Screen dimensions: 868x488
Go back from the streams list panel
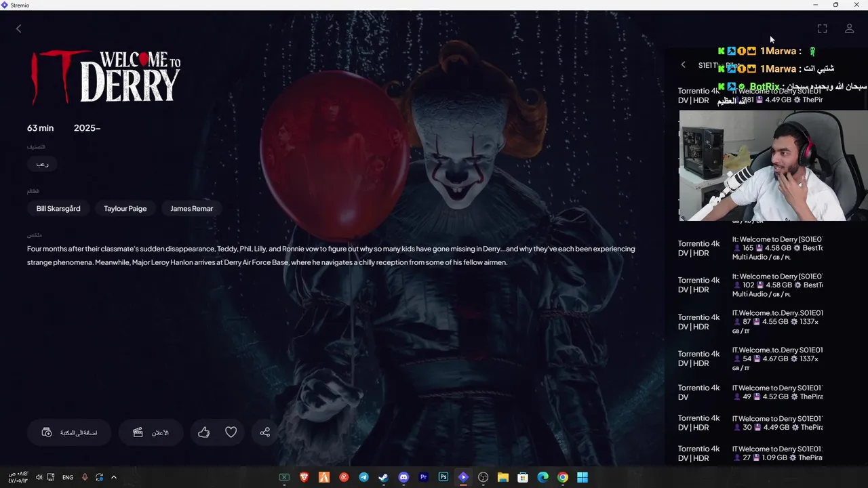point(684,65)
